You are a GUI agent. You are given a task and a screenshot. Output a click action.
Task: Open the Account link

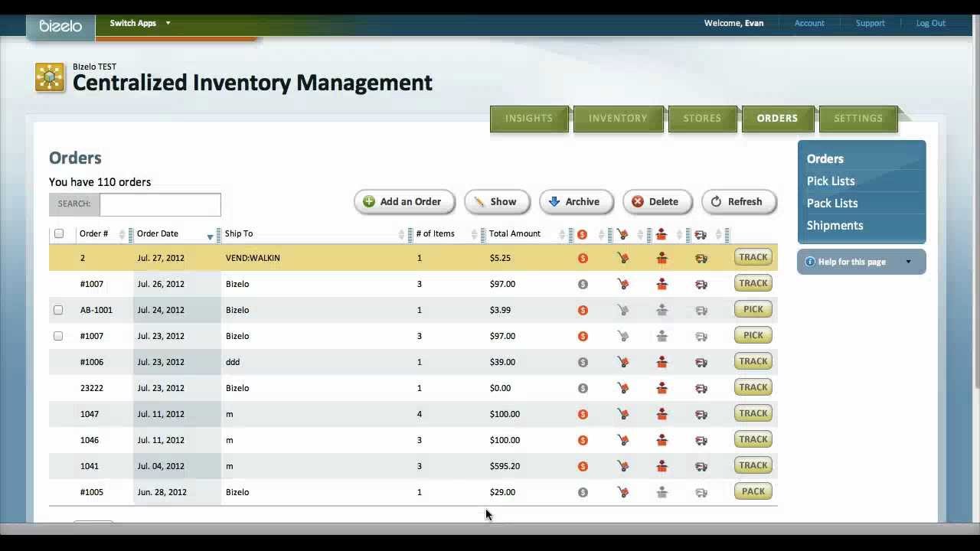coord(809,24)
